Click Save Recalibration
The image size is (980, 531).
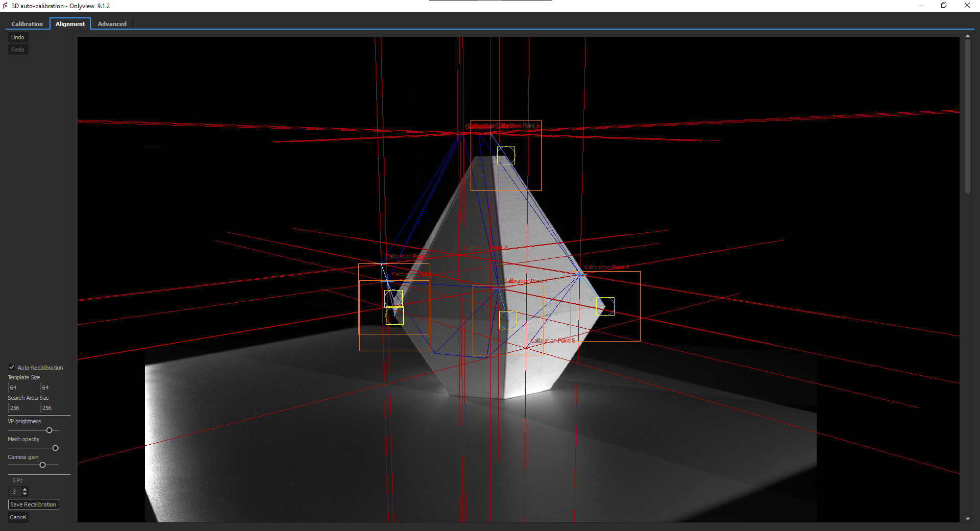tap(34, 504)
